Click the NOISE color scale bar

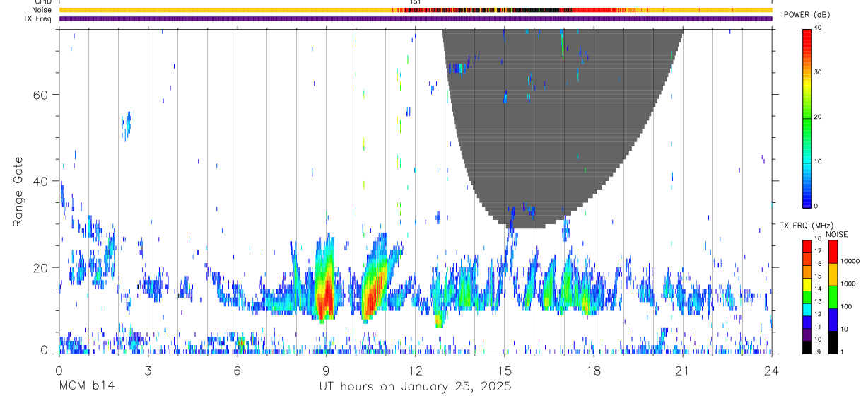(x=833, y=296)
